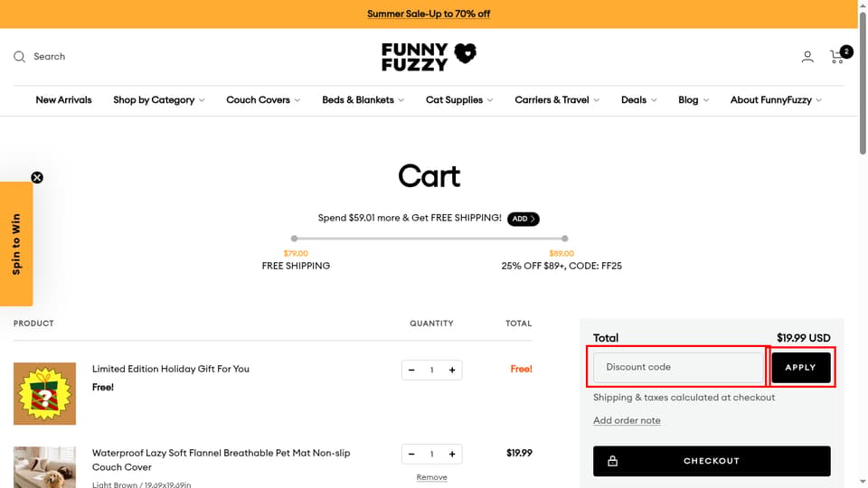Click the Pet Mat quantity value

432,455
